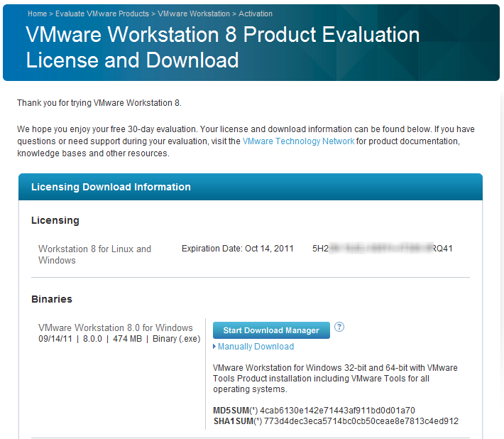The height and width of the screenshot is (439, 504).
Task: Expand the Manually Download arrow
Action: pos(214,347)
